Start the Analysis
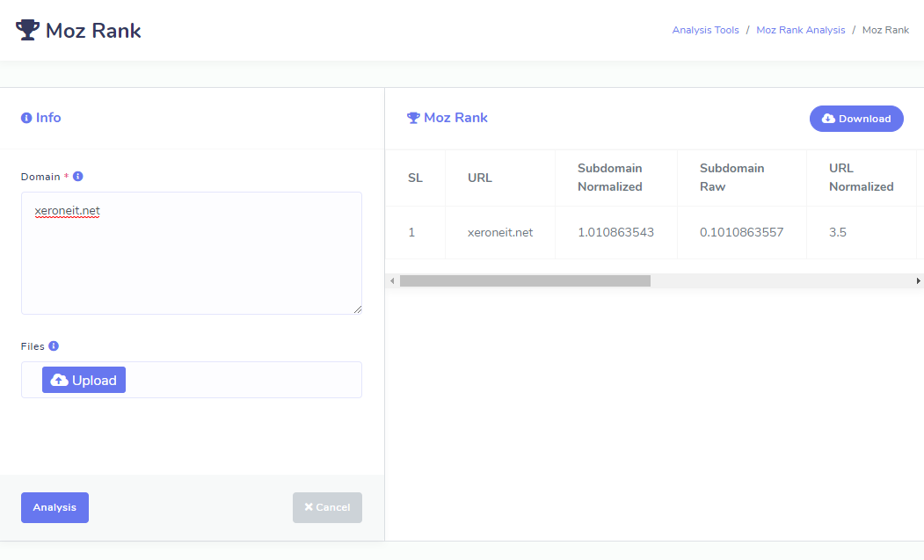924x560 pixels. [55, 507]
